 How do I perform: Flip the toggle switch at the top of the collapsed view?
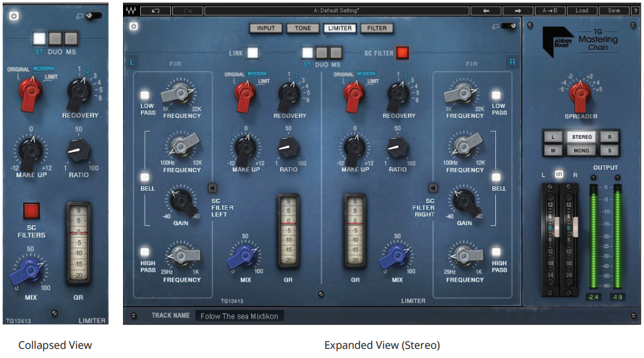(94, 16)
